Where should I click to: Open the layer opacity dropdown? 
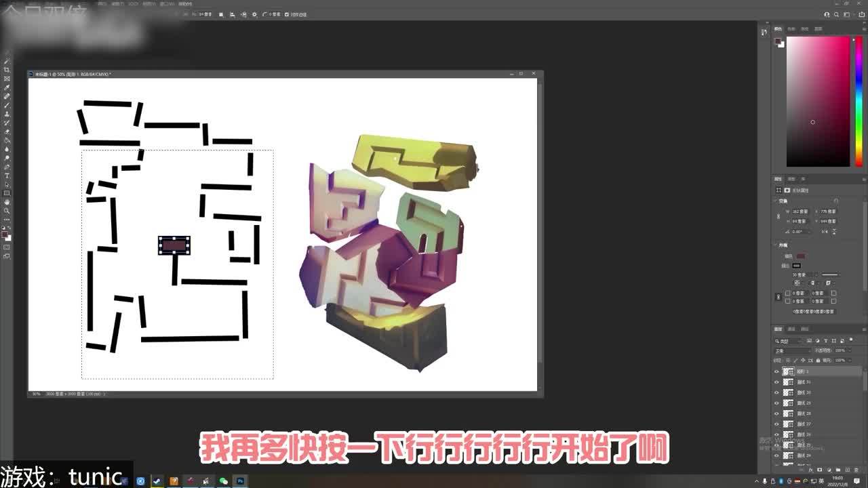[x=842, y=350]
